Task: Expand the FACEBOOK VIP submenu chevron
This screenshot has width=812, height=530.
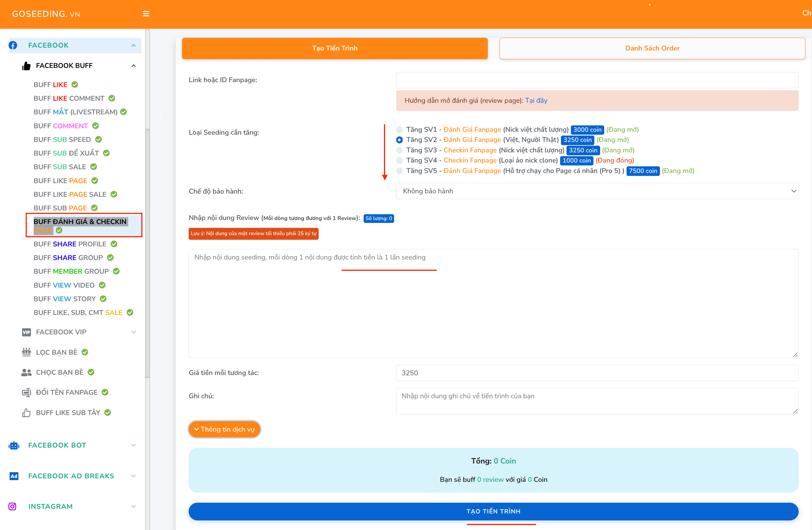Action: point(133,332)
